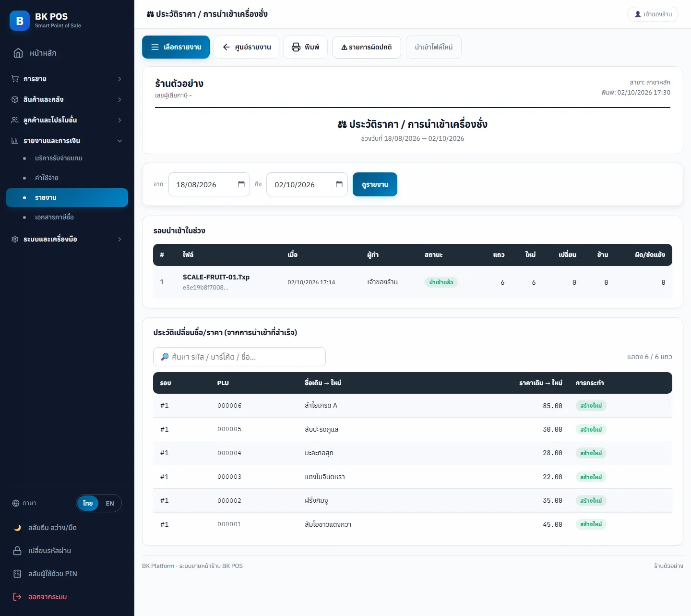This screenshot has width=691, height=616.
Task: Click the globe icon next to ภาษา
Action: [x=16, y=503]
